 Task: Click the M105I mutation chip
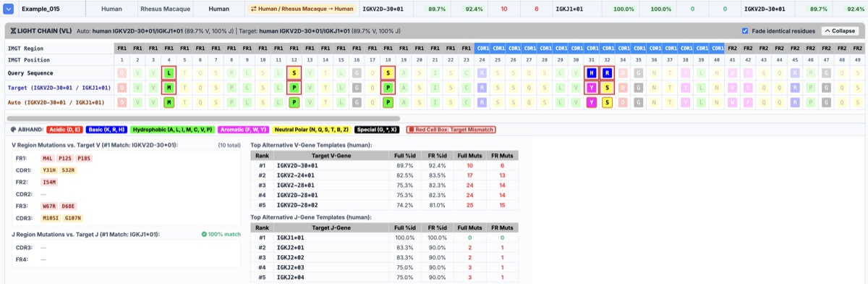(x=51, y=218)
